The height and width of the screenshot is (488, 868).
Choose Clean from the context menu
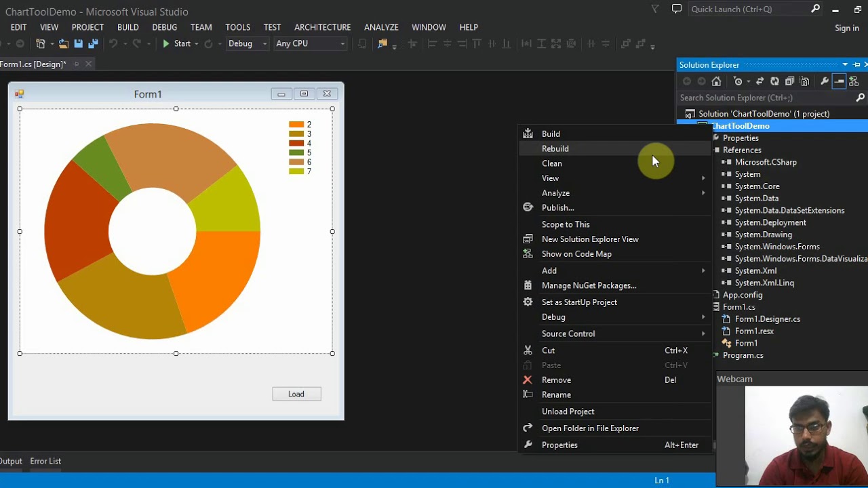pyautogui.click(x=615, y=163)
